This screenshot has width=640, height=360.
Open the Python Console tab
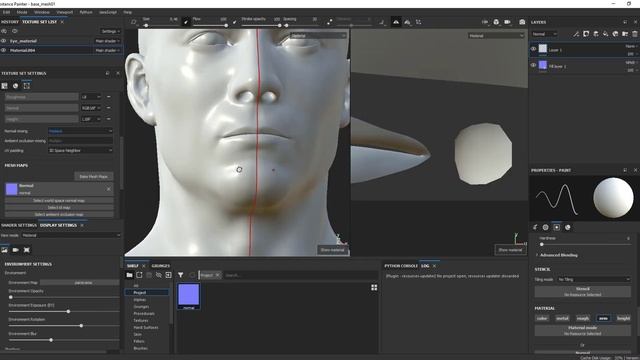click(401, 266)
